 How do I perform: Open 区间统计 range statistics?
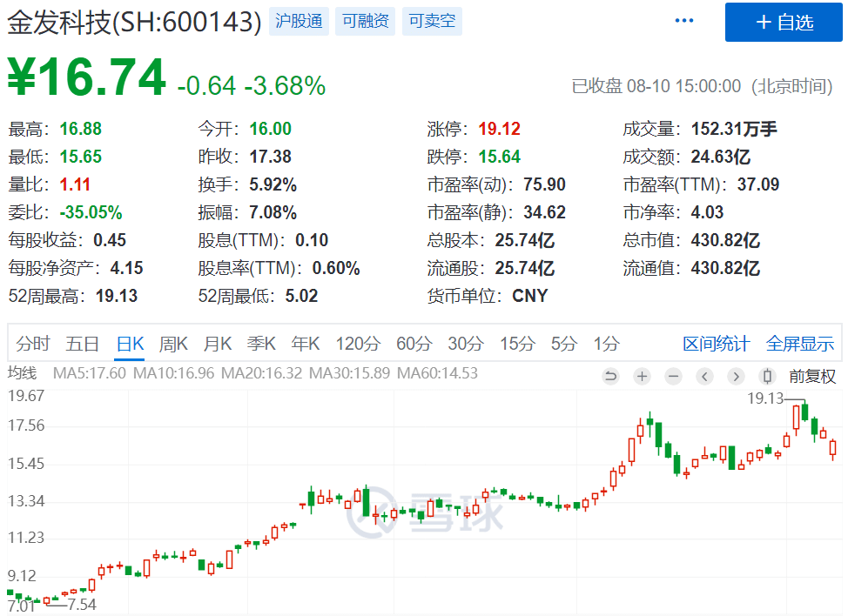pyautogui.click(x=716, y=344)
